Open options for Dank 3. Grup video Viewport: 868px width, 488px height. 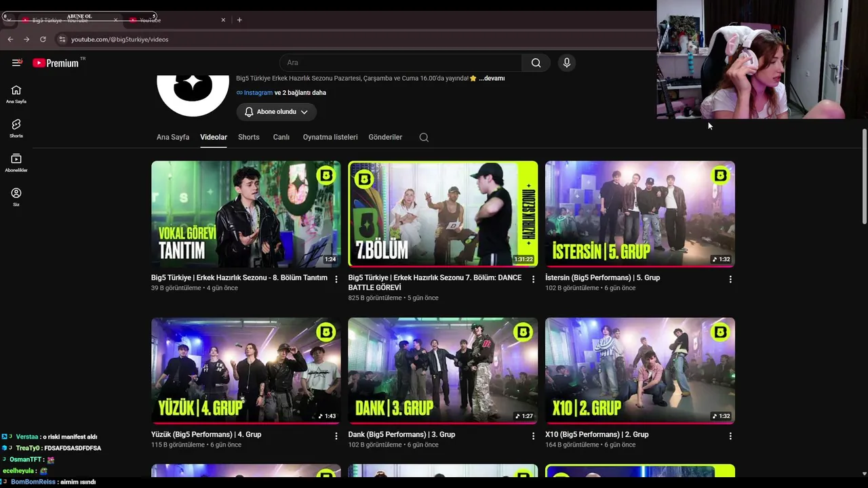533,436
